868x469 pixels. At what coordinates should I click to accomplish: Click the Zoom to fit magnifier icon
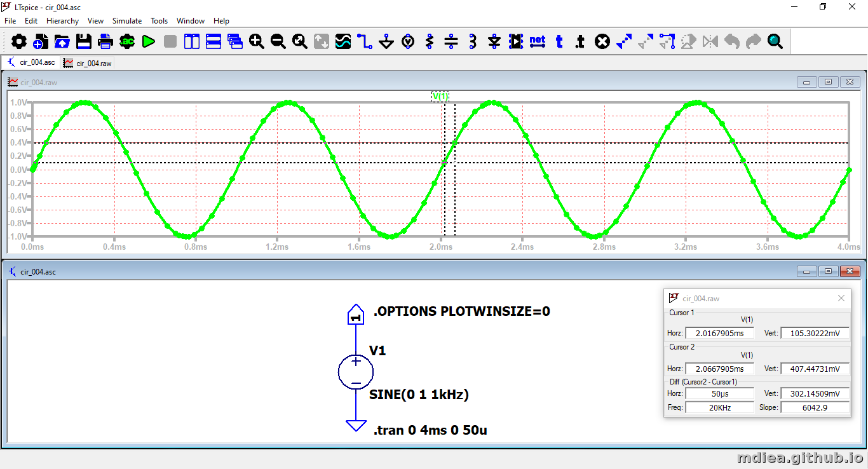[x=300, y=42]
